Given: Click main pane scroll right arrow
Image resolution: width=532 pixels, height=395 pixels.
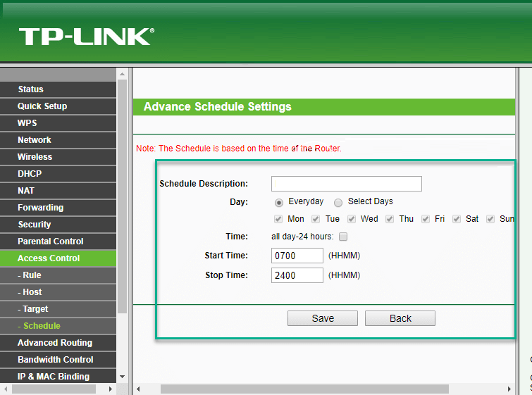Looking at the screenshot, I should tap(509, 389).
